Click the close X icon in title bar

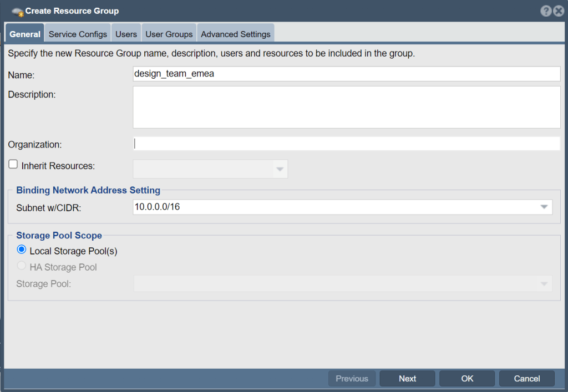558,11
